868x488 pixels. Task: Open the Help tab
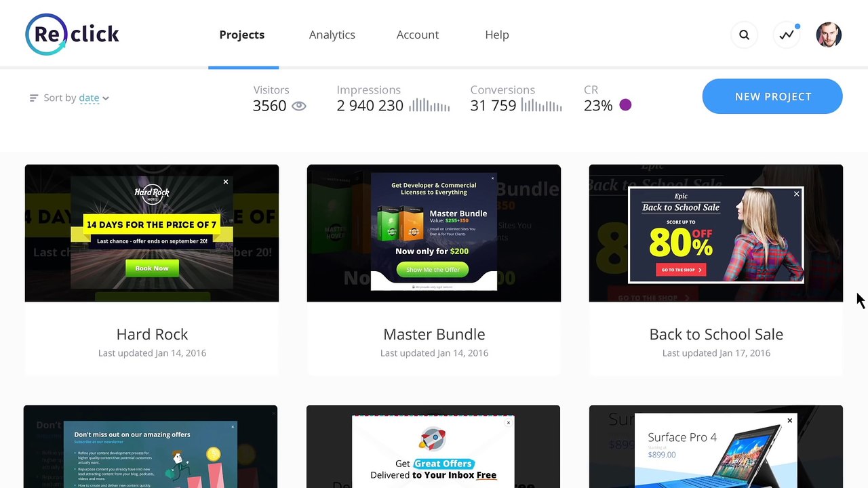click(497, 35)
